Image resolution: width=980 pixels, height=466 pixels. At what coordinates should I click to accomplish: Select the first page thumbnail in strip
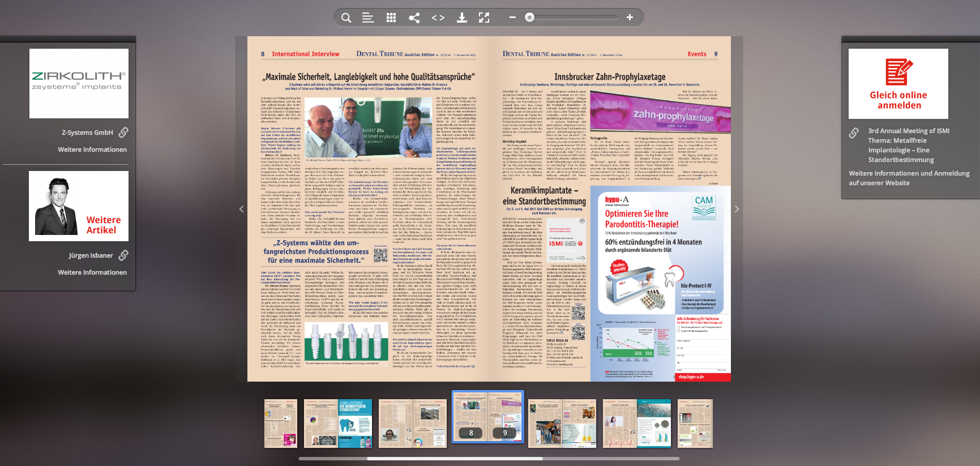tap(281, 424)
